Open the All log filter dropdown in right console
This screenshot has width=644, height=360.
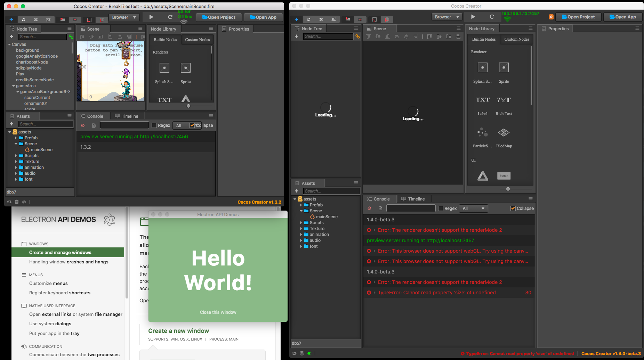click(x=474, y=208)
